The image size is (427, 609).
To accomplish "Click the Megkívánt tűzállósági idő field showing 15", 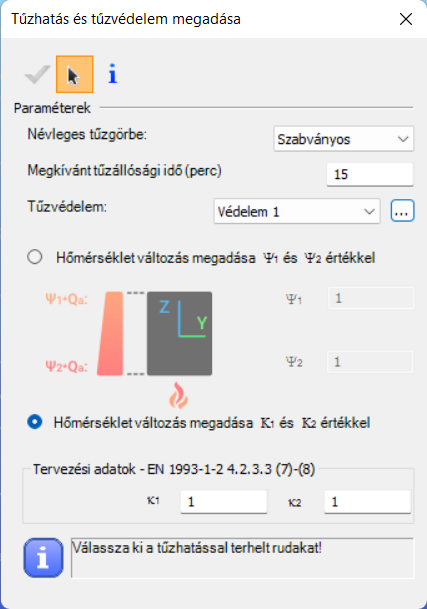I will (370, 174).
